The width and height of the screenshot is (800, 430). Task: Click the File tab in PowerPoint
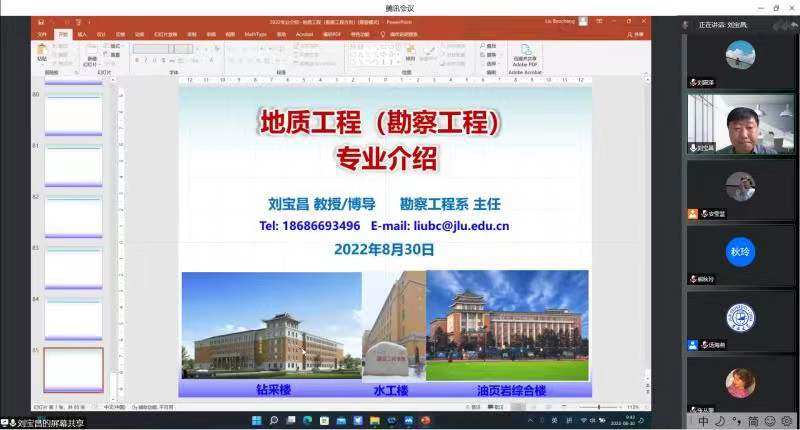pyautogui.click(x=42, y=33)
